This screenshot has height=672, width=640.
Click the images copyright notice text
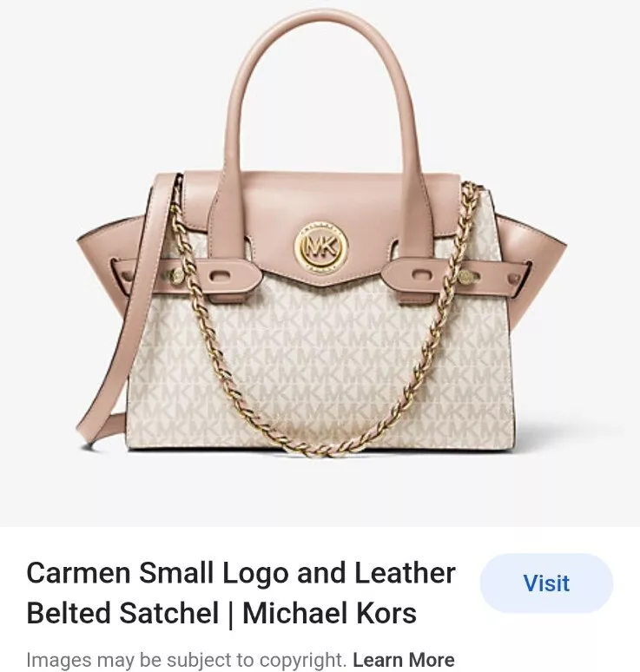[186, 660]
